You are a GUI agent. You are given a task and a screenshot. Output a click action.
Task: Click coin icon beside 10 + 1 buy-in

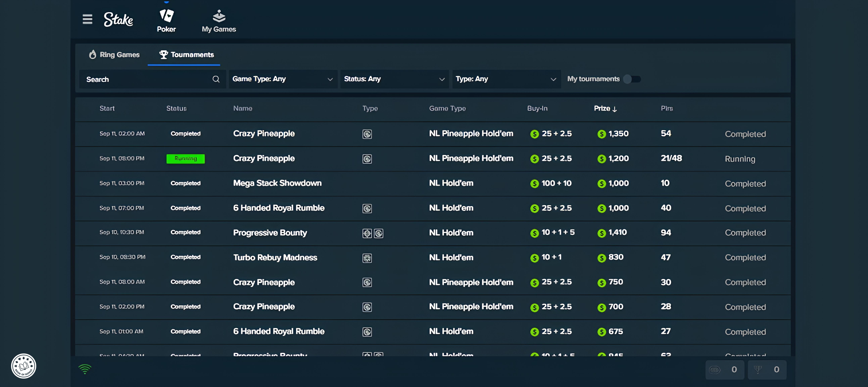point(534,258)
